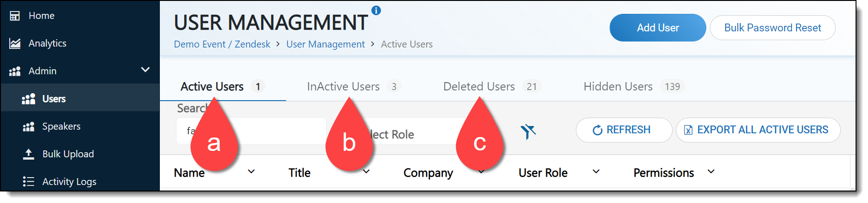Click the Bulk Upload arrow icon
Image resolution: width=868 pixels, height=203 pixels.
point(29,154)
